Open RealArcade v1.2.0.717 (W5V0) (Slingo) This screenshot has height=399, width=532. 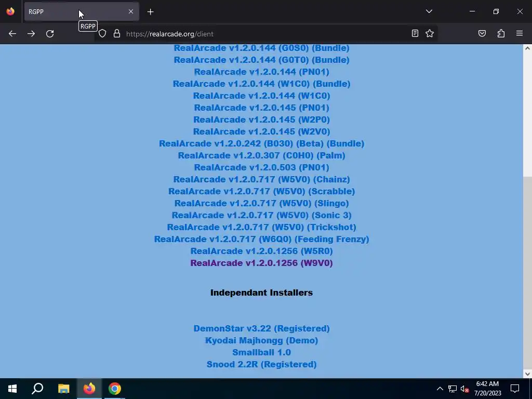(x=262, y=203)
